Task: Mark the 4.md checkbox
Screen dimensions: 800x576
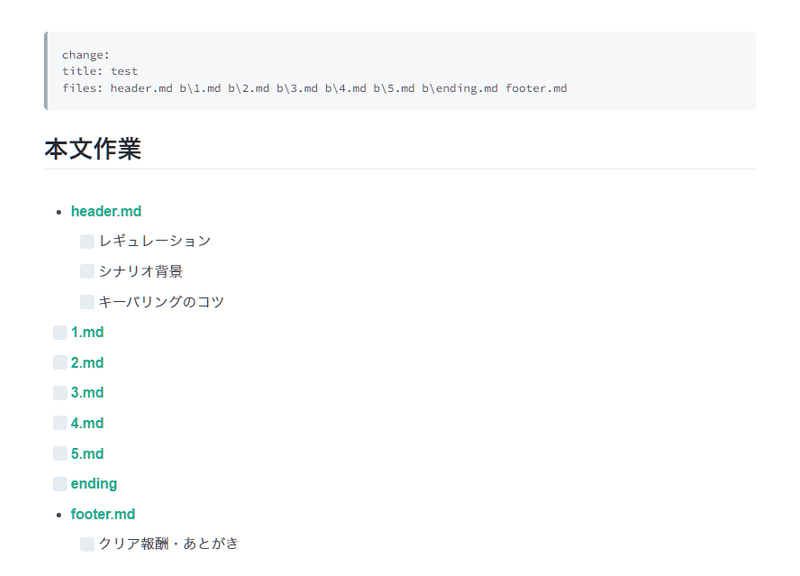Action: (60, 423)
